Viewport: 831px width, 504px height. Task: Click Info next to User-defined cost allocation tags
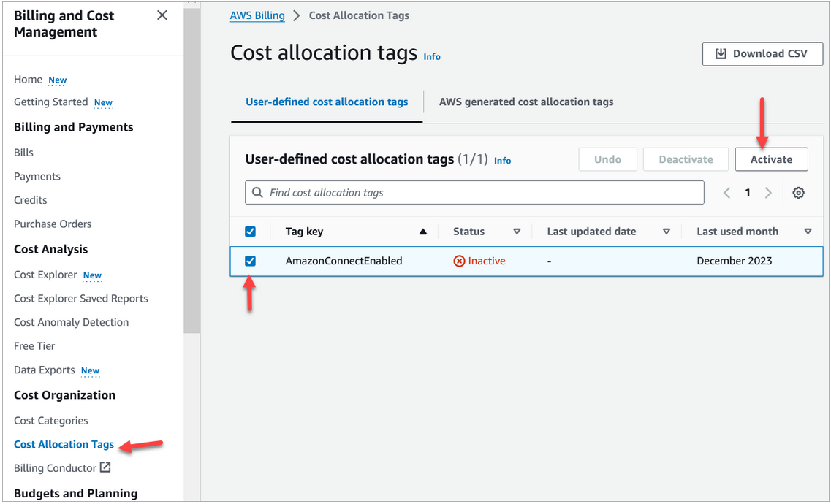(502, 160)
